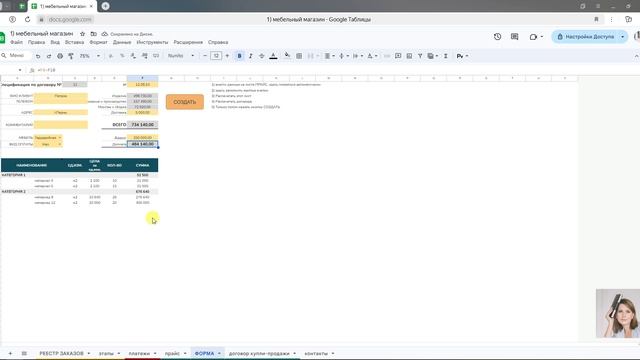Switch to контакты sheet tab

click(x=316, y=353)
